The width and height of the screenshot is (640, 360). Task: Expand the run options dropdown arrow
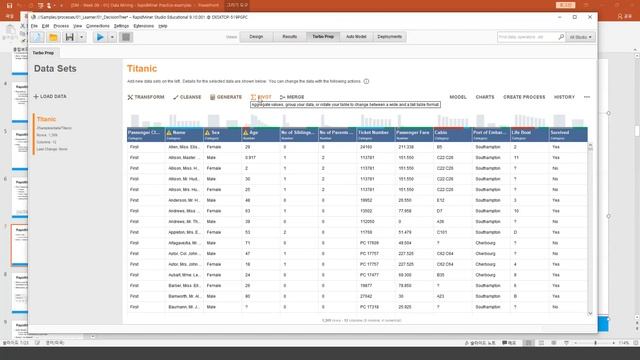(112, 37)
